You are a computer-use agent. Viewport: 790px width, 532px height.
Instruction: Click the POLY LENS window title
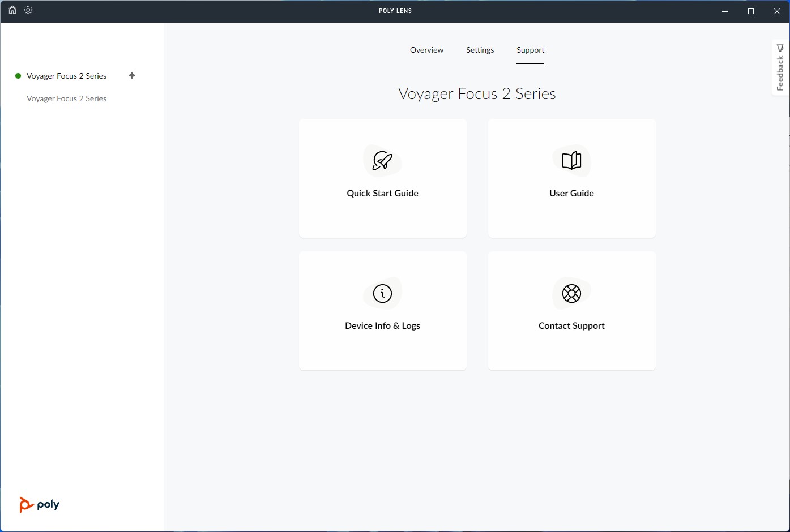coord(395,11)
